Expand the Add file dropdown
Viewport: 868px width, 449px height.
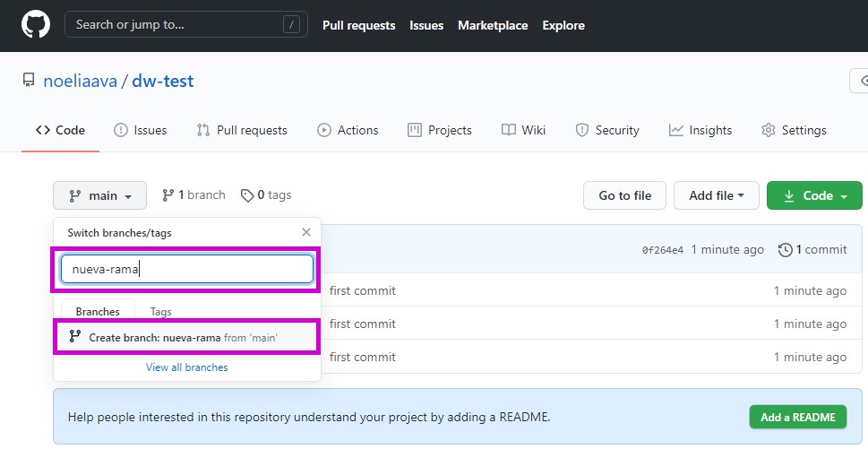(717, 195)
